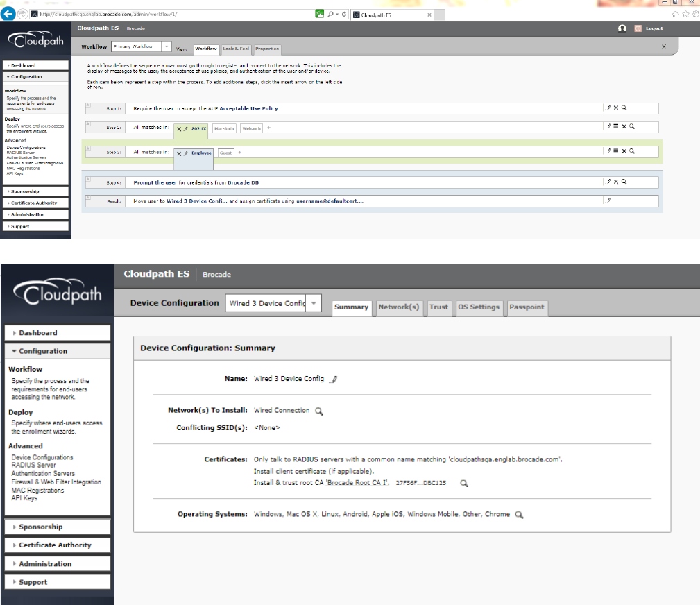Open MAC Registrations in Device Configuration sidebar
Screen dimensions: 700x605
click(x=37, y=491)
